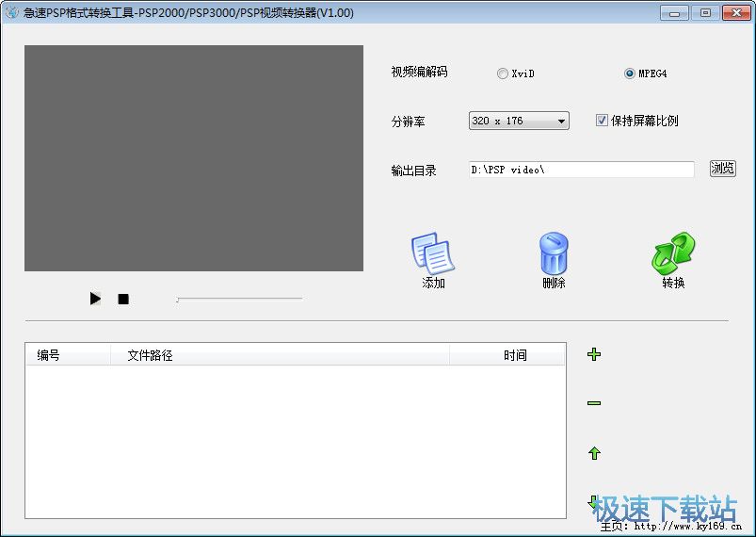The height and width of the screenshot is (537, 756).
Task: Click the green Convert (转换) icon
Action: pos(673,254)
